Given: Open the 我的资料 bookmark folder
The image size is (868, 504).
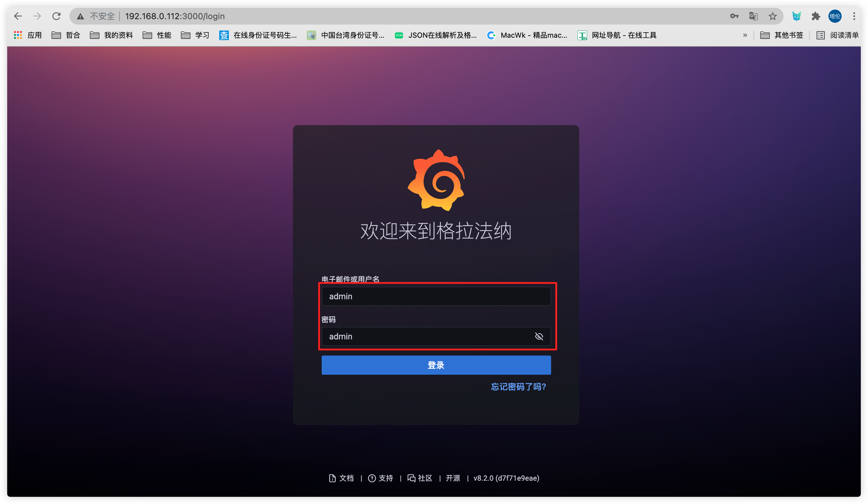Looking at the screenshot, I should 111,35.
